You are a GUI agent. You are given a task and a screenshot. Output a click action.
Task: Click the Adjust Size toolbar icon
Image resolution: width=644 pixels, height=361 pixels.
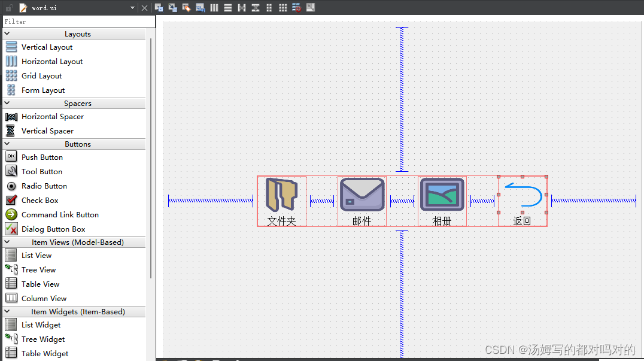311,7
